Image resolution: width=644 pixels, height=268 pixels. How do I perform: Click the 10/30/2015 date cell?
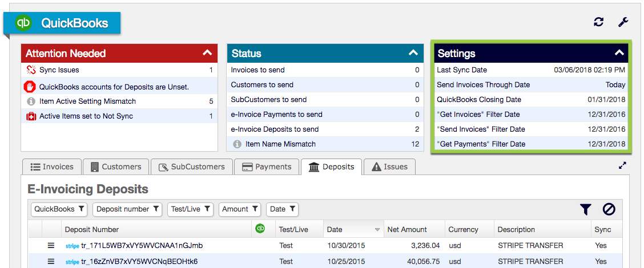point(353,246)
